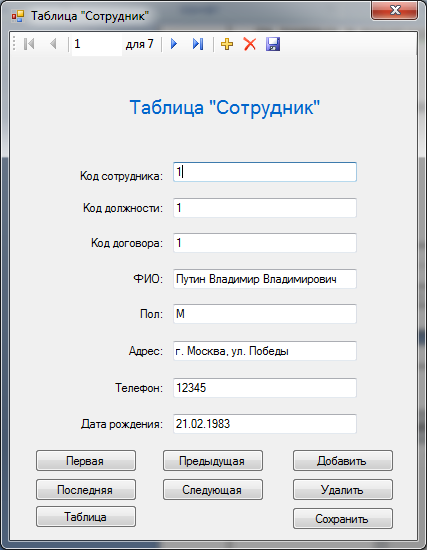This screenshot has height=550, width=427.
Task: Click the Предыдущая button
Action: tap(213, 461)
